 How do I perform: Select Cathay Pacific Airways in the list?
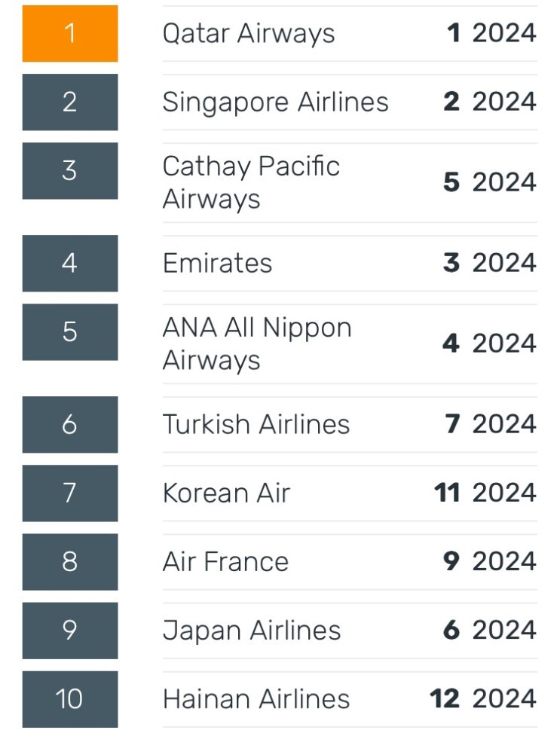pyautogui.click(x=251, y=183)
